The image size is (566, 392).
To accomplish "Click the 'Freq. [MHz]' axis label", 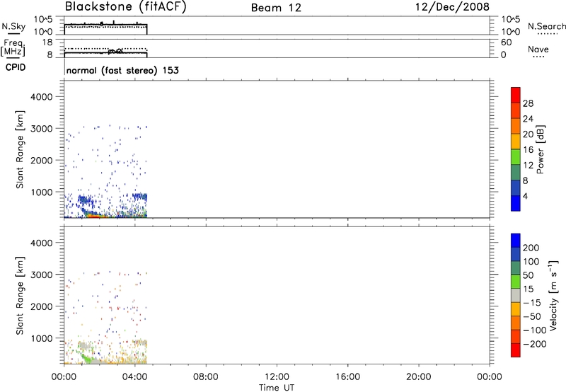I will [x=13, y=47].
